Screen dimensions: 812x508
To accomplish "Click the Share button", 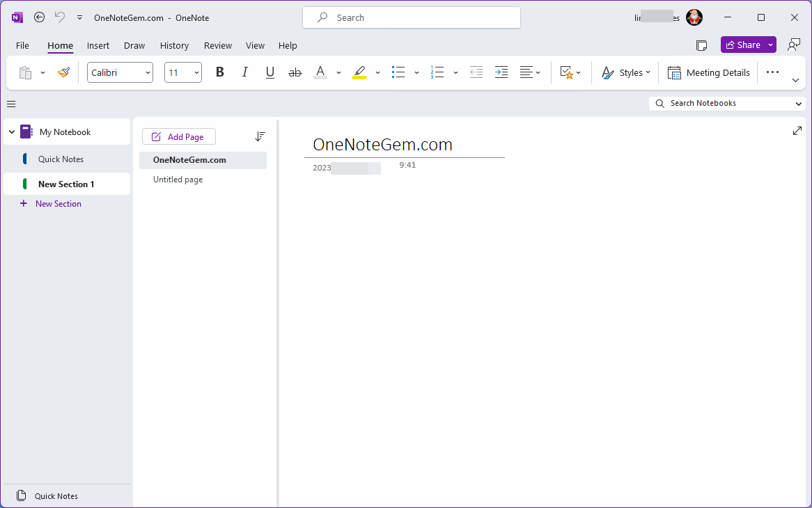I will click(743, 45).
